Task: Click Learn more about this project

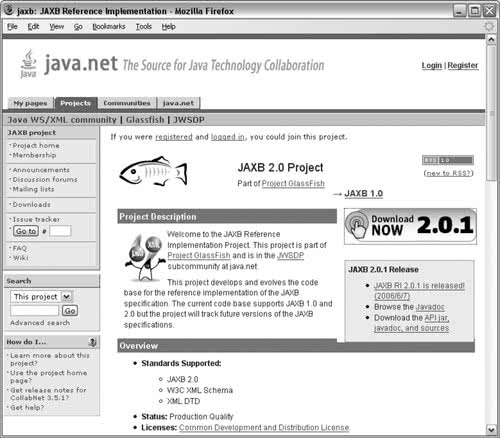Action: (x=50, y=360)
